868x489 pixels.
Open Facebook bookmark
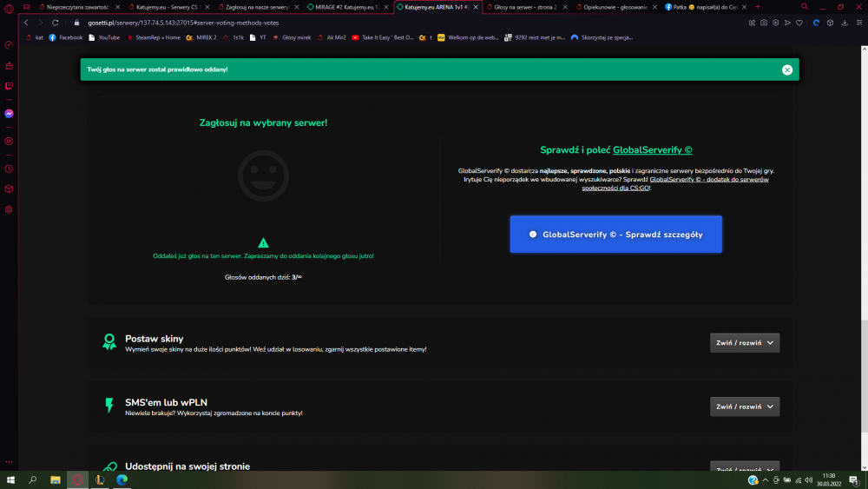coord(65,37)
